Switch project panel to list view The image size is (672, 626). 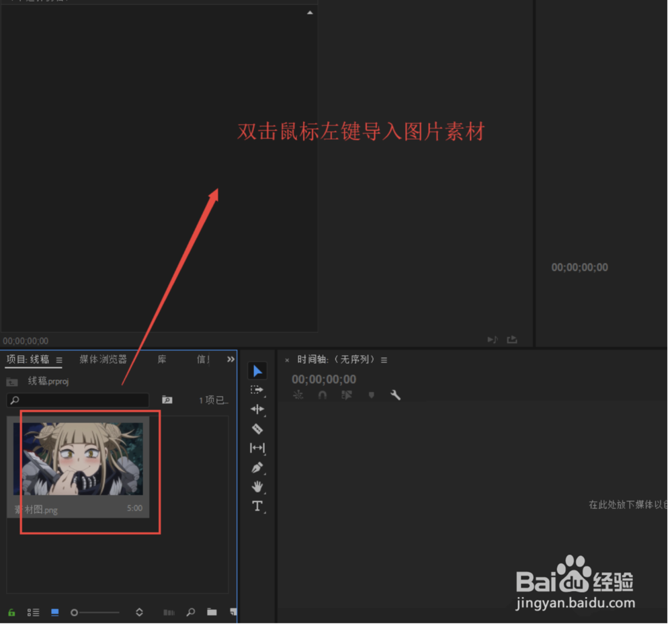coord(33,613)
